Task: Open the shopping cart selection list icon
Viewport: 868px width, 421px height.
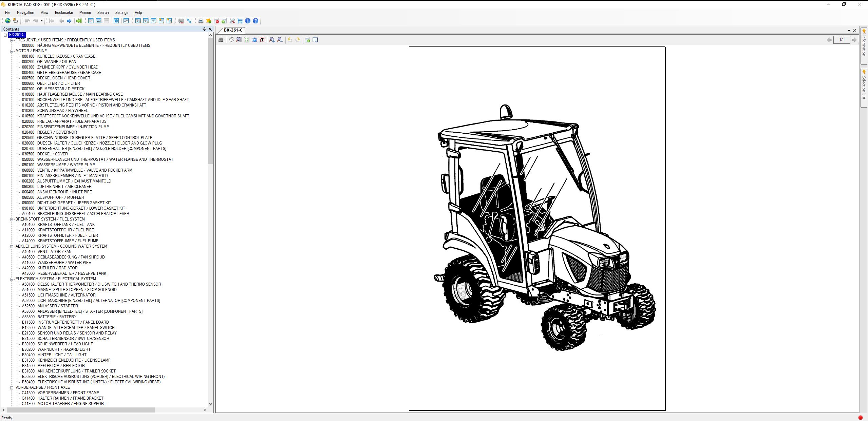Action: point(240,21)
